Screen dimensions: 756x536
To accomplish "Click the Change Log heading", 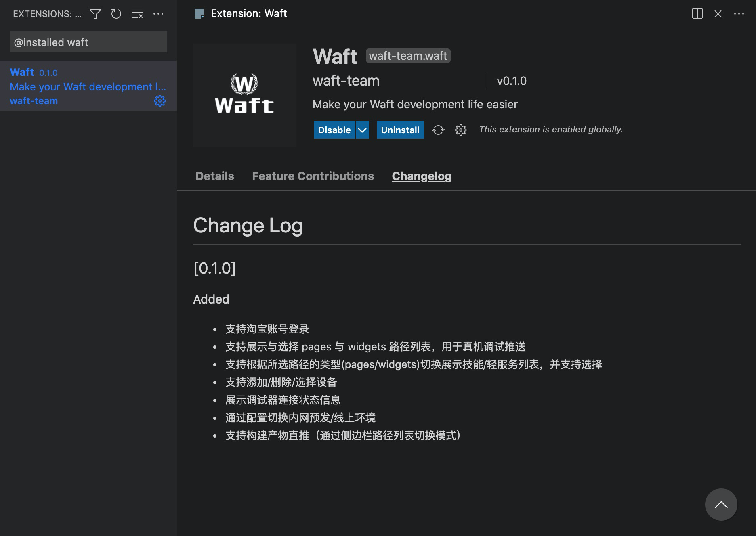I will coord(248,225).
